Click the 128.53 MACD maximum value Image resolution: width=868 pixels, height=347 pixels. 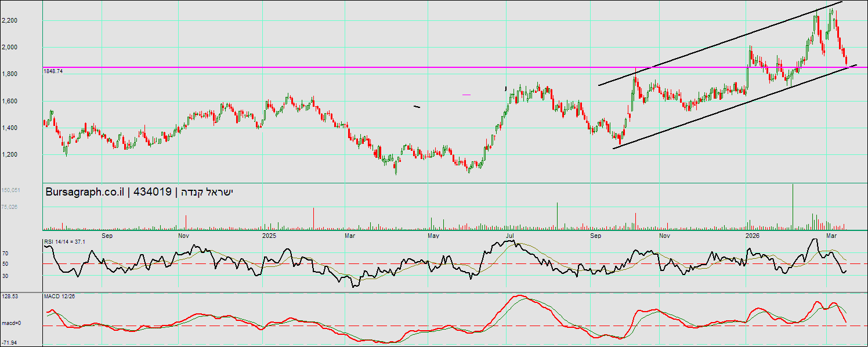pos(10,296)
